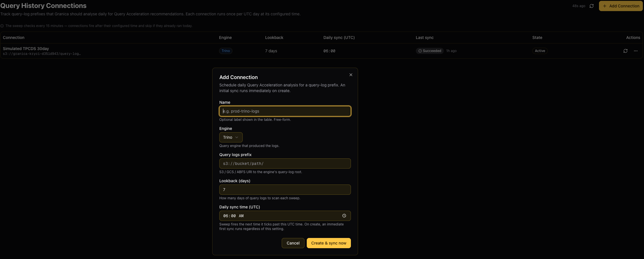The height and width of the screenshot is (259, 644).
Task: Click the Trino engine tag in table
Action: click(226, 51)
